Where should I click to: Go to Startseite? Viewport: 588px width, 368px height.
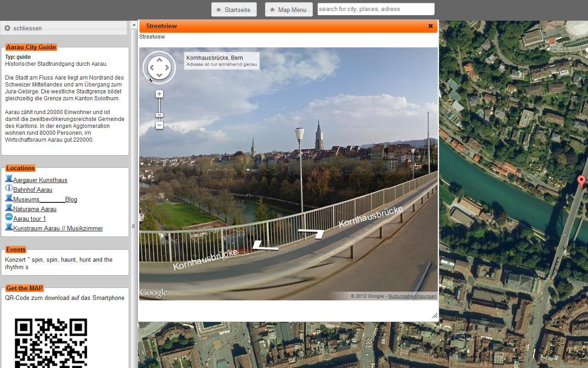click(234, 10)
